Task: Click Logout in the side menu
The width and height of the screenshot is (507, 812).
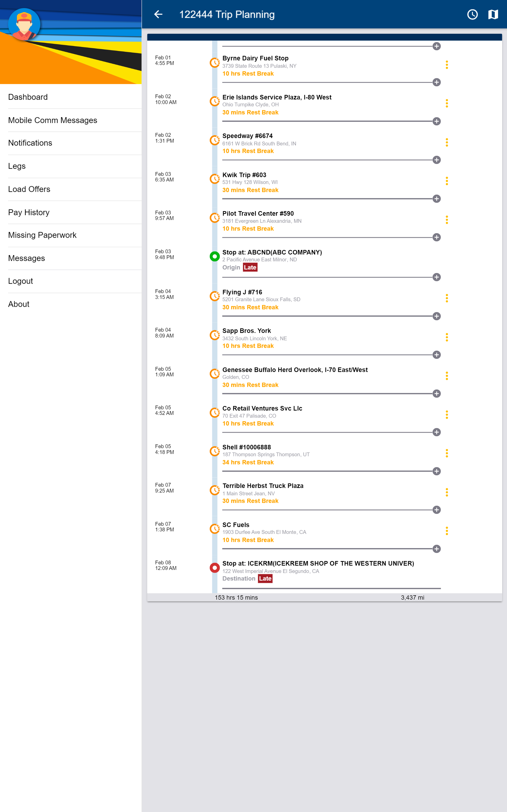Action: [x=21, y=281]
